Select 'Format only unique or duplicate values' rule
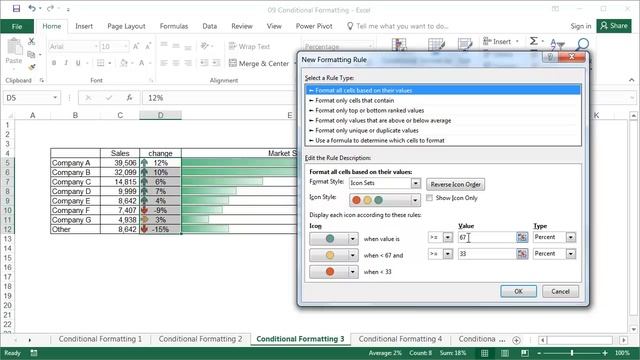This screenshot has width=640, height=360. pos(443,131)
